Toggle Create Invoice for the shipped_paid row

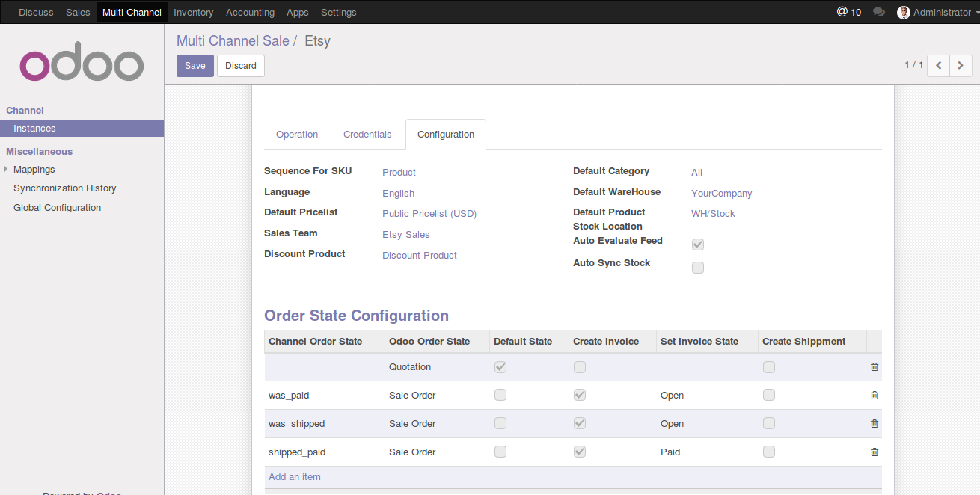click(x=580, y=452)
